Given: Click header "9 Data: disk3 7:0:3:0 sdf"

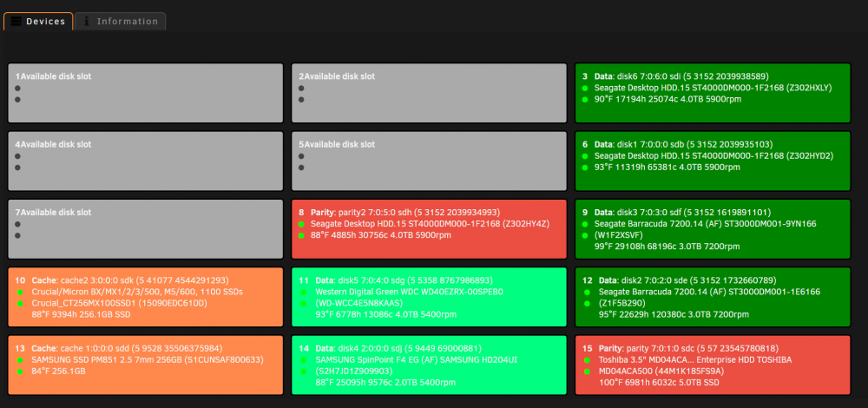Looking at the screenshot, I should click(676, 213).
